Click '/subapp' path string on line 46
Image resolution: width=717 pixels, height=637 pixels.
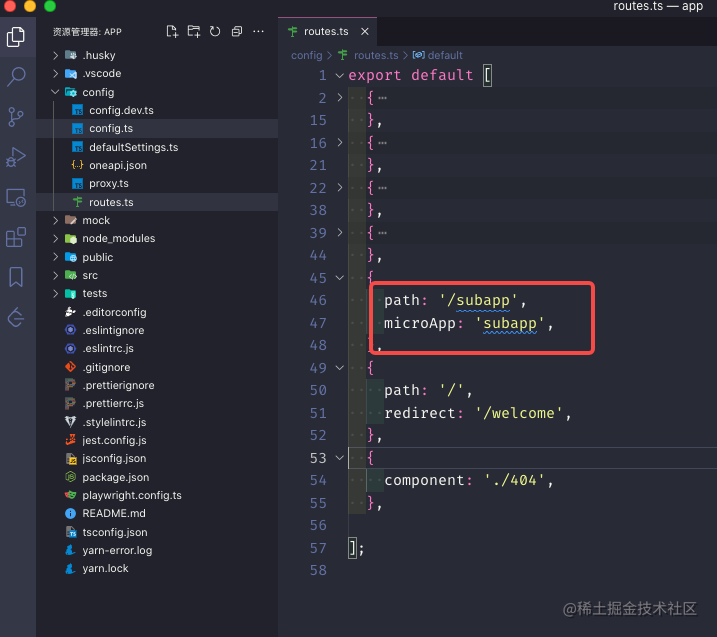tap(478, 300)
